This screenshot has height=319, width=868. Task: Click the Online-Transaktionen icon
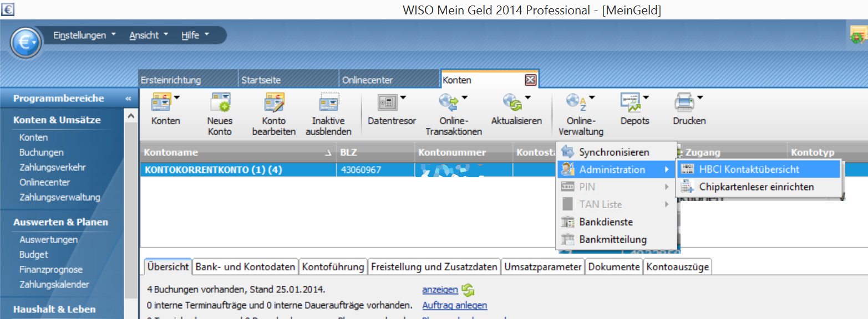pos(448,103)
